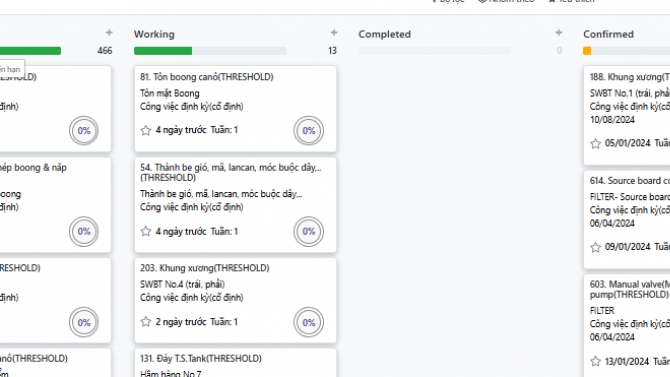
Task: Add a card to the Working column
Action: click(x=334, y=32)
